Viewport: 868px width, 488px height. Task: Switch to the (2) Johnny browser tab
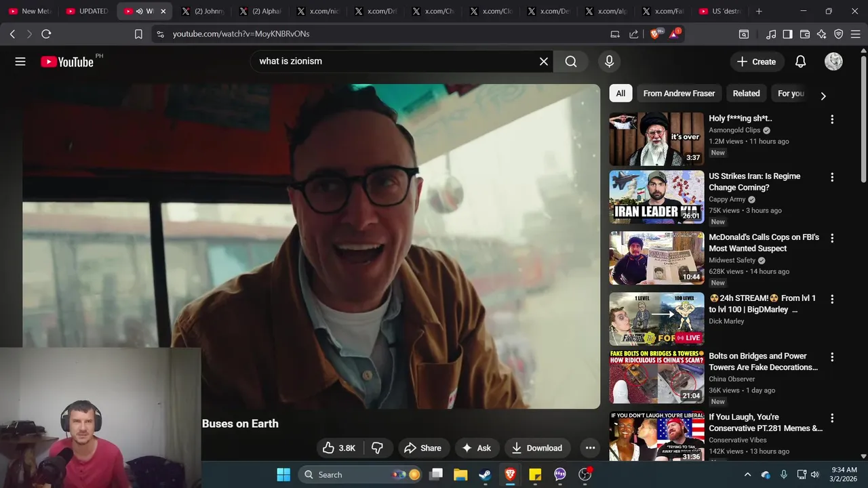[x=202, y=11]
